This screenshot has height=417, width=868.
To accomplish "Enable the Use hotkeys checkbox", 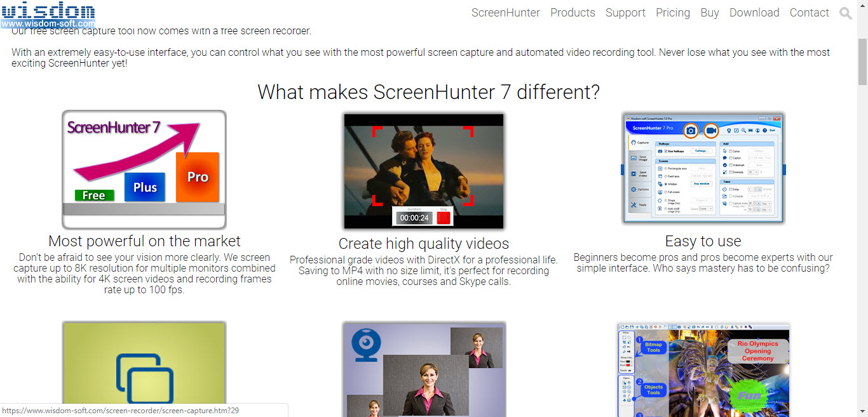I will coord(665,150).
